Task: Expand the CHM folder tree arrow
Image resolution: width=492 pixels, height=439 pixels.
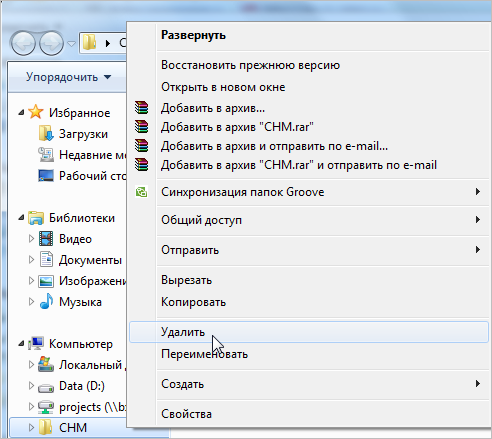Action: 31,427
